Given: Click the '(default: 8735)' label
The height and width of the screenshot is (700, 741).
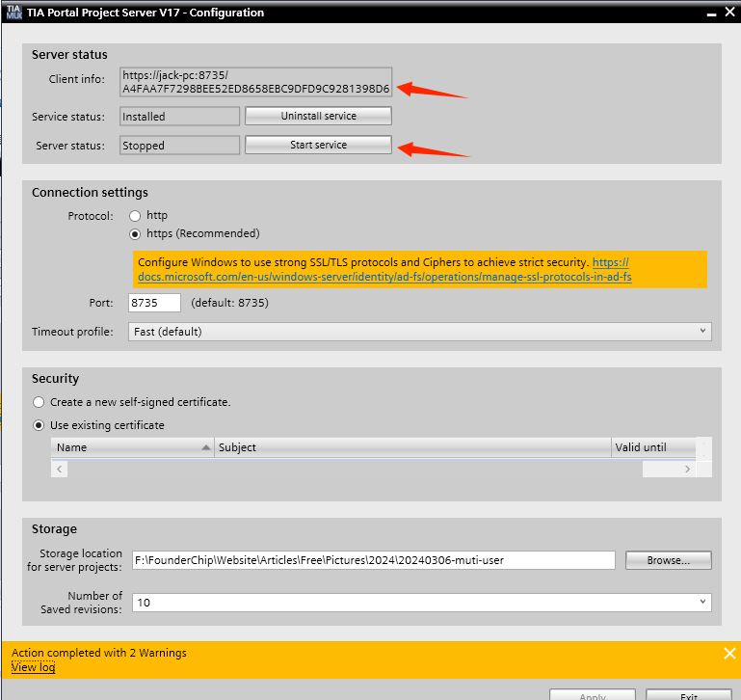Looking at the screenshot, I should [229, 303].
